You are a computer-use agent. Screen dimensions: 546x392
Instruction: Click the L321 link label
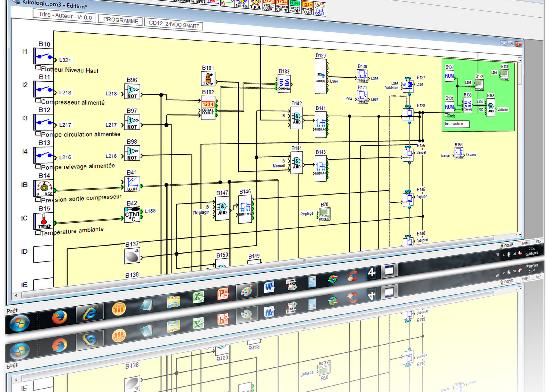[65, 60]
